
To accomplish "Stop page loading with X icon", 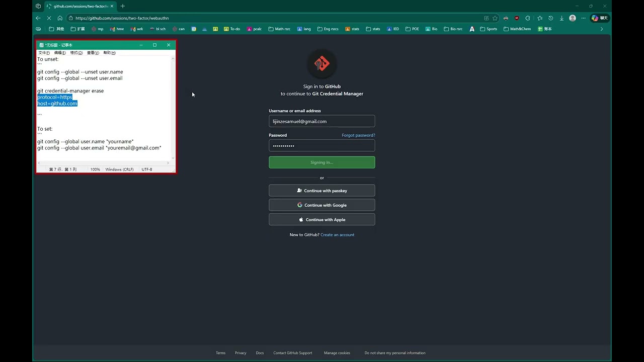I will click(49, 18).
